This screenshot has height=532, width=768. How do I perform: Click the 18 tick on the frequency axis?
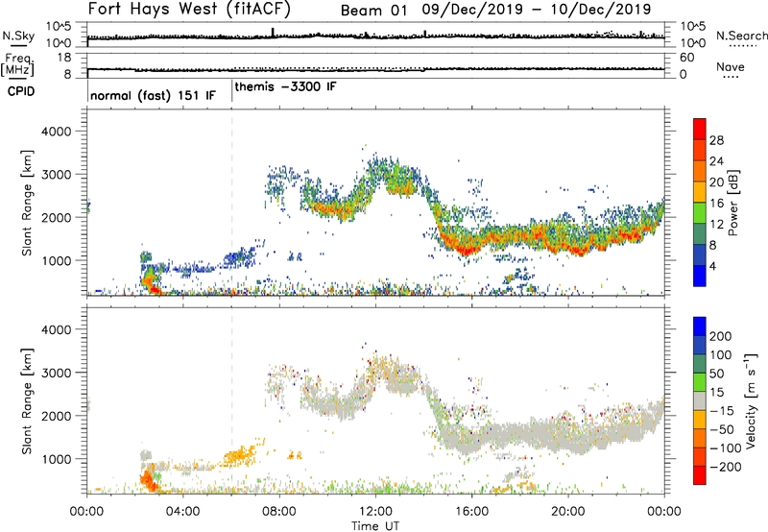coord(64,58)
